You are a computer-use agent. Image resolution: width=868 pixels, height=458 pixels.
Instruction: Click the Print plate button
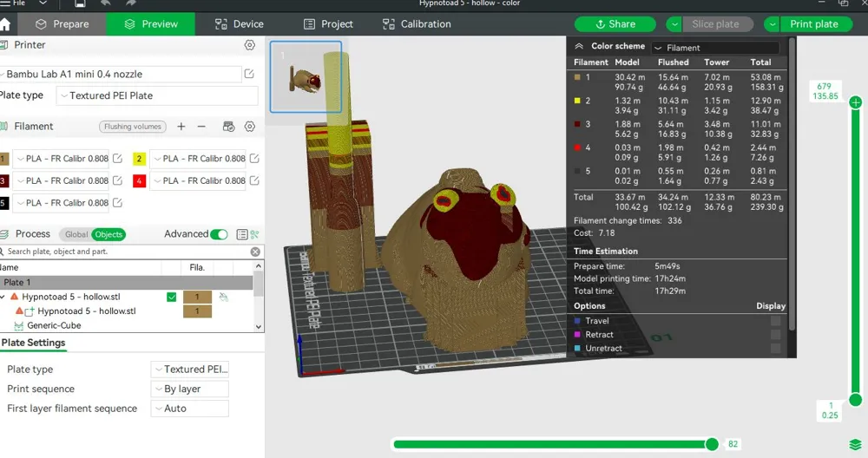816,24
